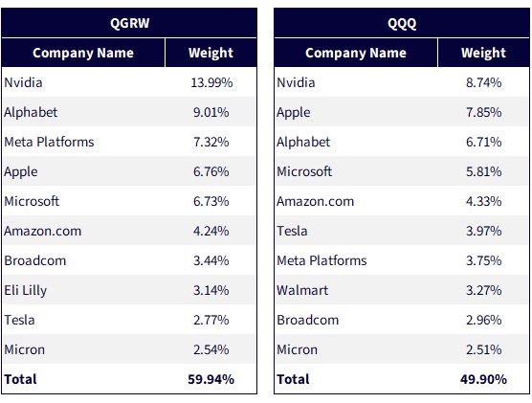Image resolution: width=532 pixels, height=403 pixels.
Task: Click the Weight column header in QGRW
Action: (211, 53)
